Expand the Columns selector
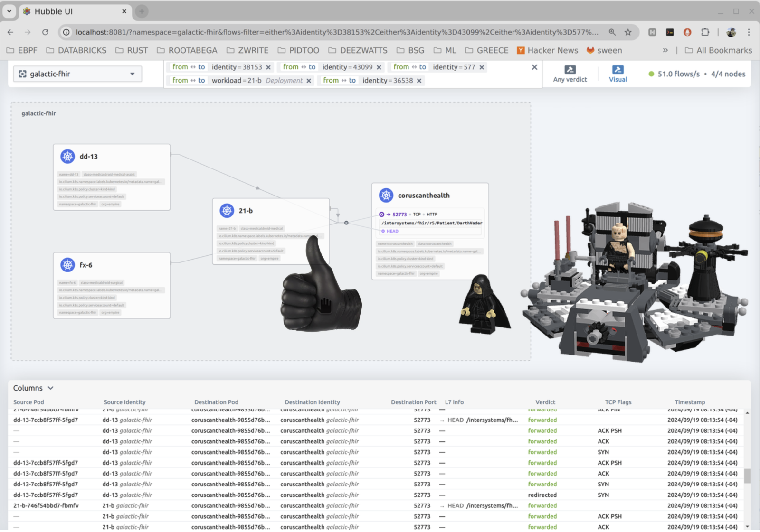760x532 pixels. tap(33, 388)
